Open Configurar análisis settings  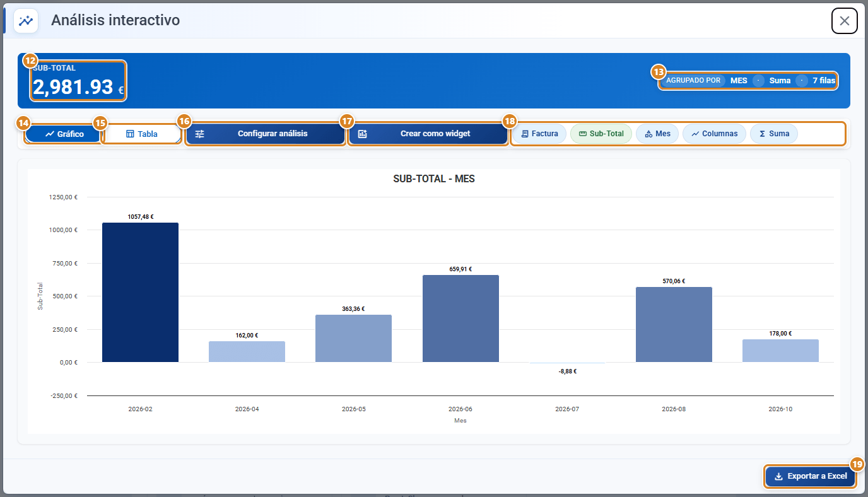pyautogui.click(x=266, y=134)
